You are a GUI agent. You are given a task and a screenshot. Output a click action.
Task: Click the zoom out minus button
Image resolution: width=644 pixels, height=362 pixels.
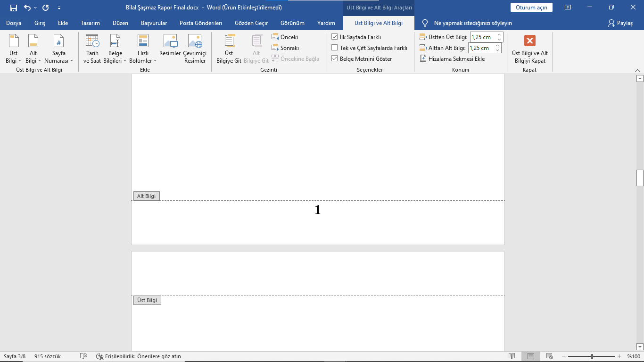click(x=564, y=356)
